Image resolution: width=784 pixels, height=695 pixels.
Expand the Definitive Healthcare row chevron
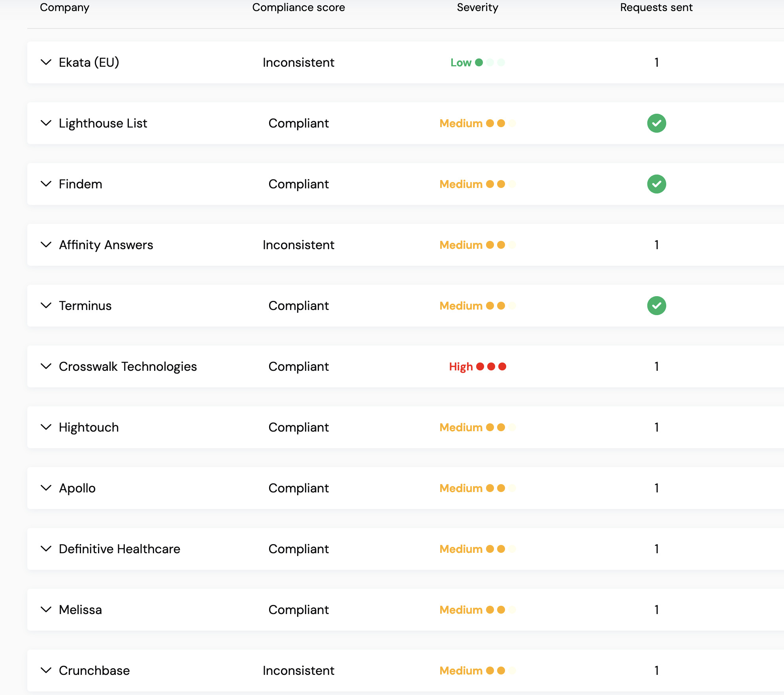(x=46, y=549)
